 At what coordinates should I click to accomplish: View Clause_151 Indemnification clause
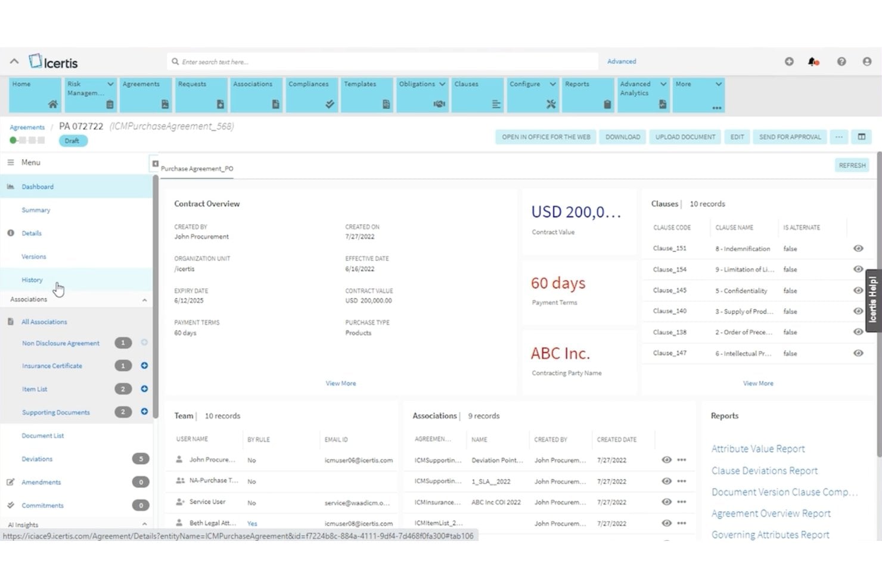tap(858, 248)
